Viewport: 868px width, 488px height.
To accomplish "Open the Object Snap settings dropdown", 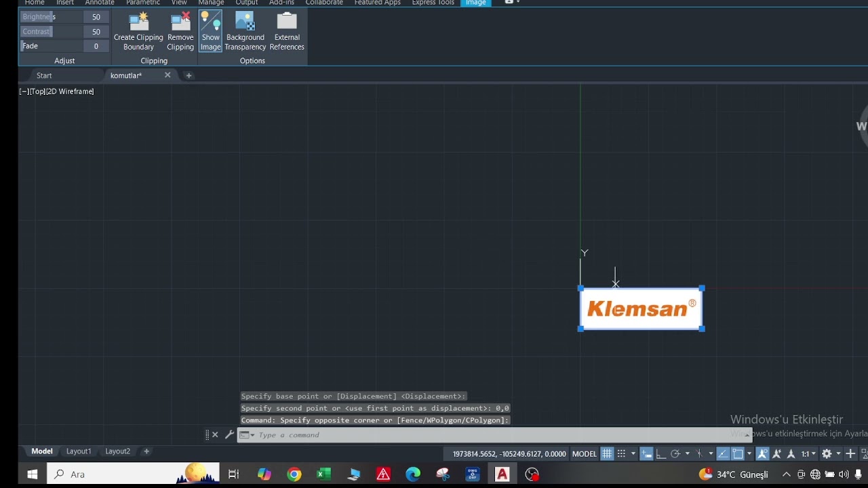I will pyautogui.click(x=749, y=454).
